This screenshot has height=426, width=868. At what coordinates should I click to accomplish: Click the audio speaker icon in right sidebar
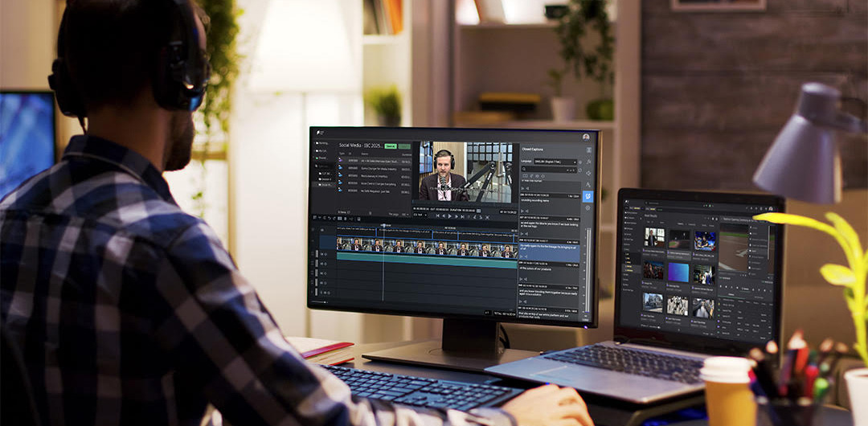point(588,173)
